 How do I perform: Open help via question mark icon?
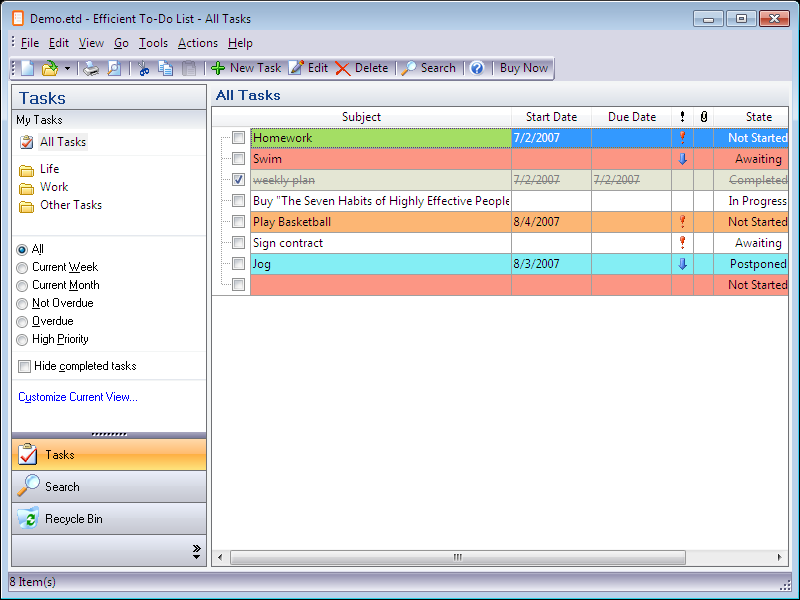coord(477,68)
